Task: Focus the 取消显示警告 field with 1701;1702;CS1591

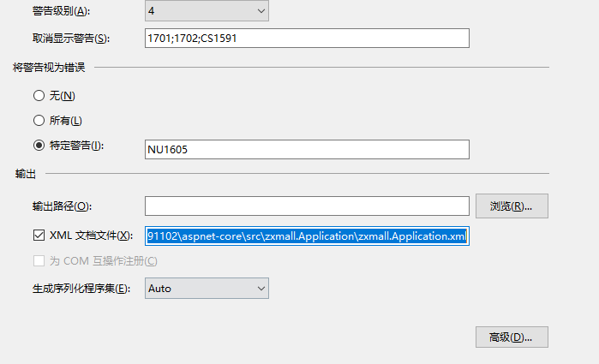Action: [x=307, y=39]
